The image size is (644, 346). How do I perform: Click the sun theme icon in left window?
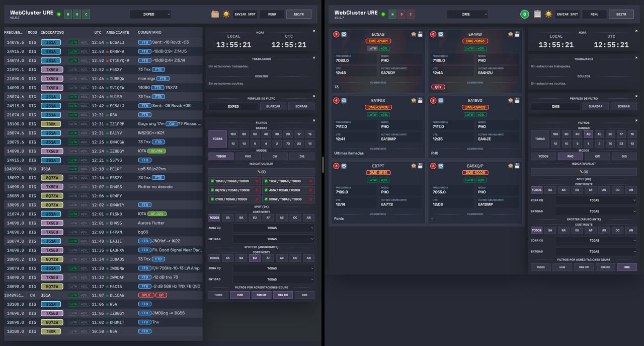(x=226, y=14)
